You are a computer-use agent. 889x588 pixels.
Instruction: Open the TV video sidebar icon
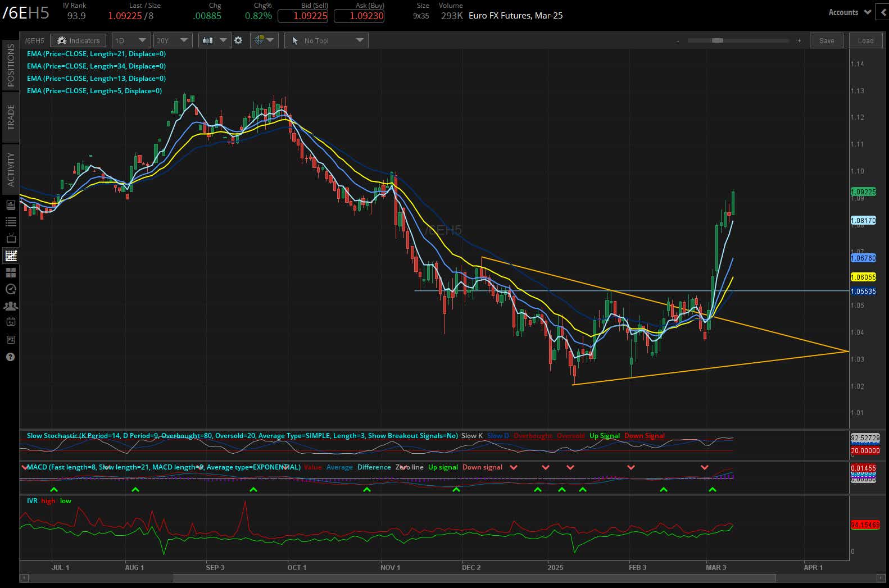(x=11, y=239)
